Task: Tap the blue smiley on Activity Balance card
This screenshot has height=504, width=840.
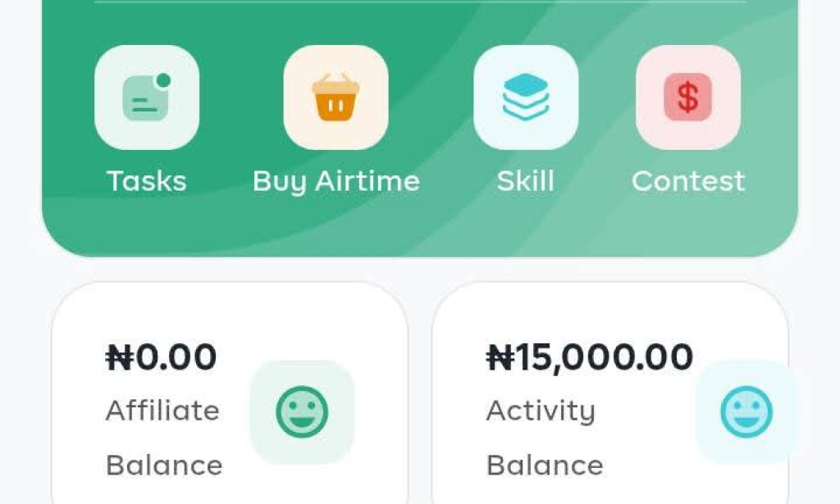Action: [745, 411]
